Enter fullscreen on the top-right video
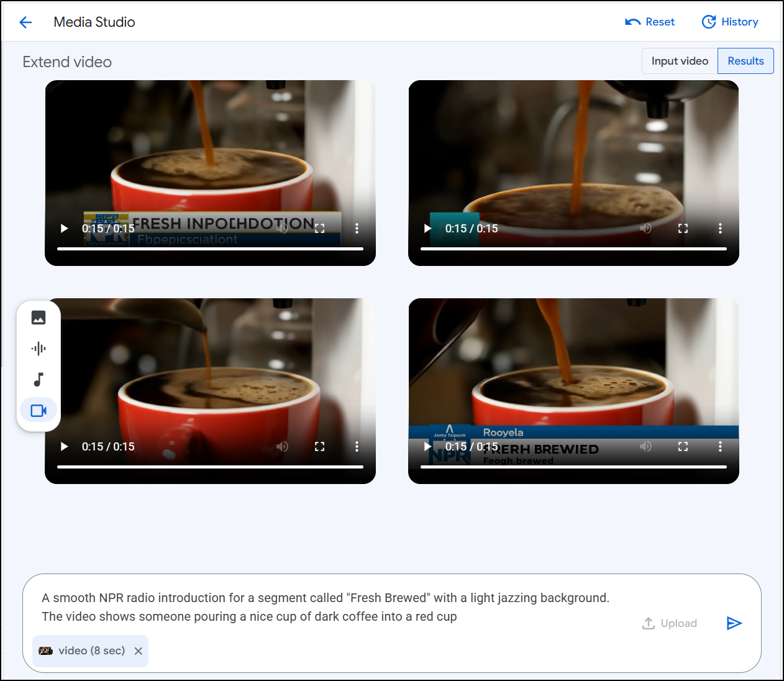Image resolution: width=784 pixels, height=681 pixels. pos(683,228)
